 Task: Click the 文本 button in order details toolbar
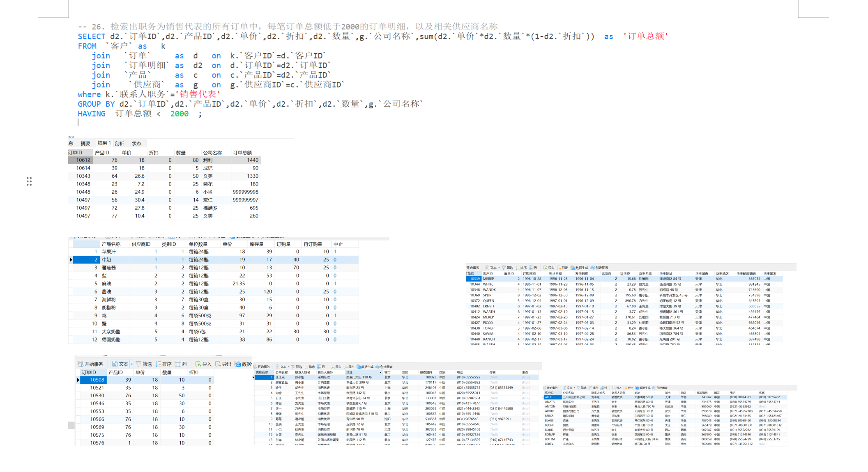point(120,364)
